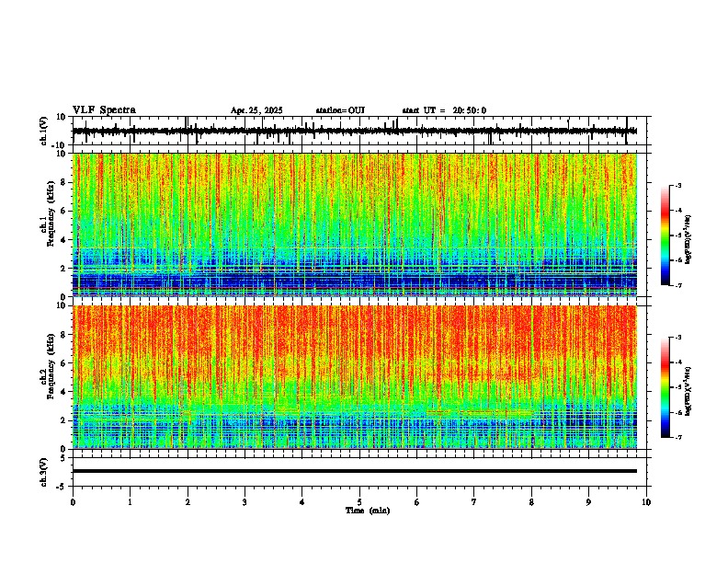Click the "VLF Spectra" plot title
Viewport: 728px width, 563px height.
(x=104, y=110)
